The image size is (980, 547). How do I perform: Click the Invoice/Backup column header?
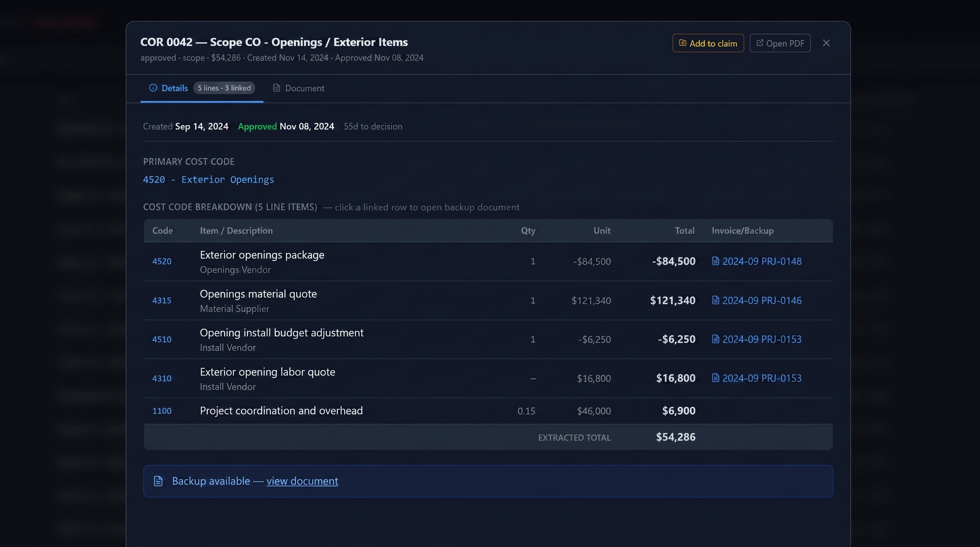tap(742, 230)
